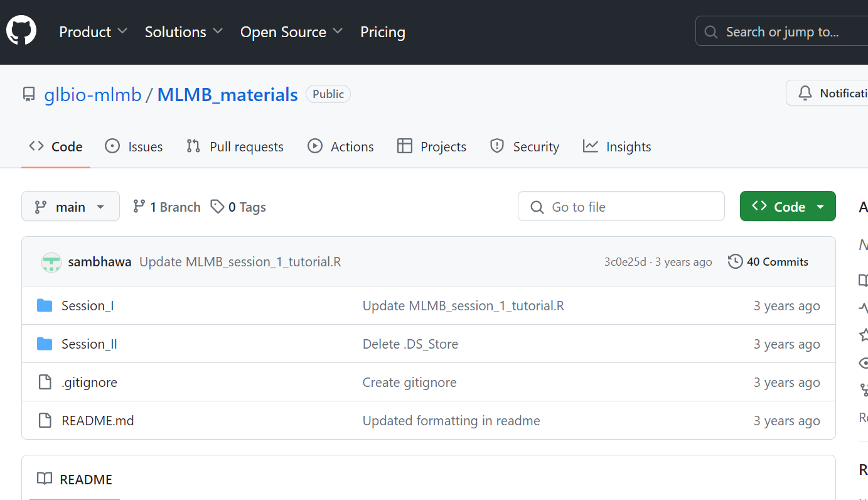Open the .gitignore file
Image resolution: width=868 pixels, height=500 pixels.
tap(89, 383)
